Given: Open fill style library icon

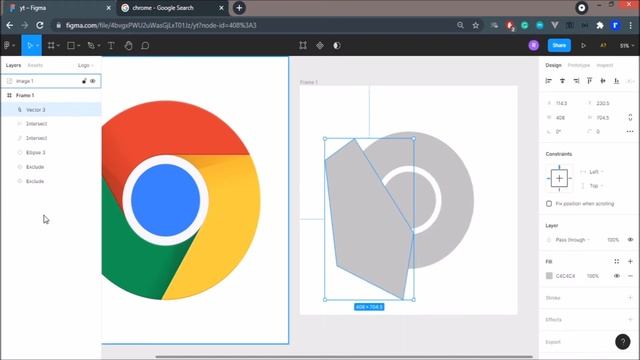Looking at the screenshot, I should 616,261.
